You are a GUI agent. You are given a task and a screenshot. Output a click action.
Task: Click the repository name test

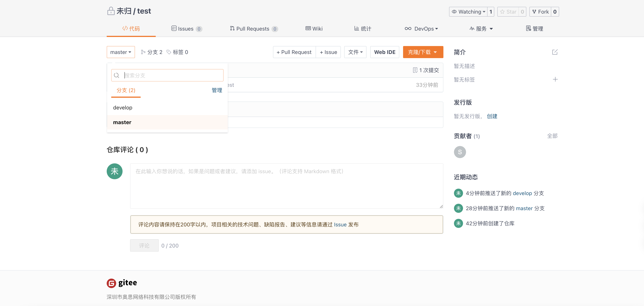coord(144,11)
